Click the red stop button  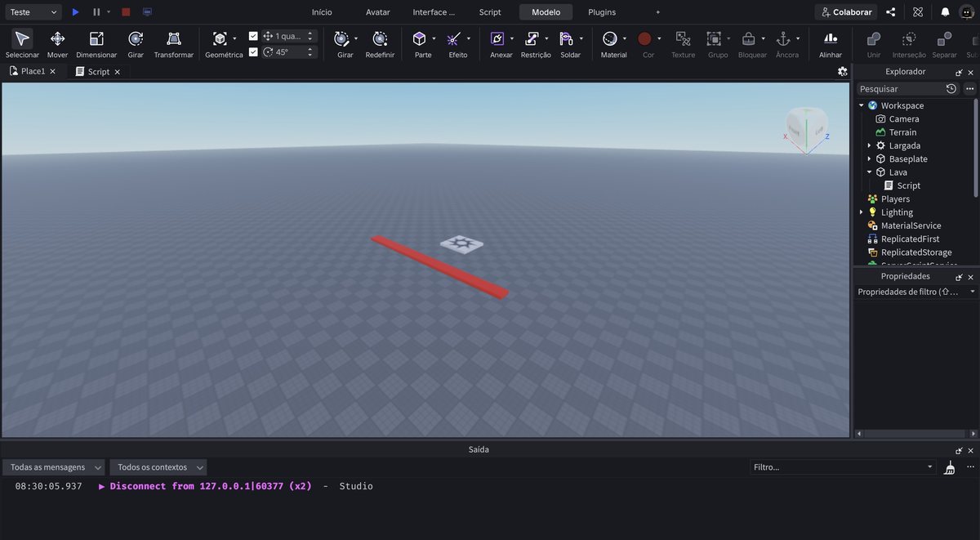[x=126, y=12]
